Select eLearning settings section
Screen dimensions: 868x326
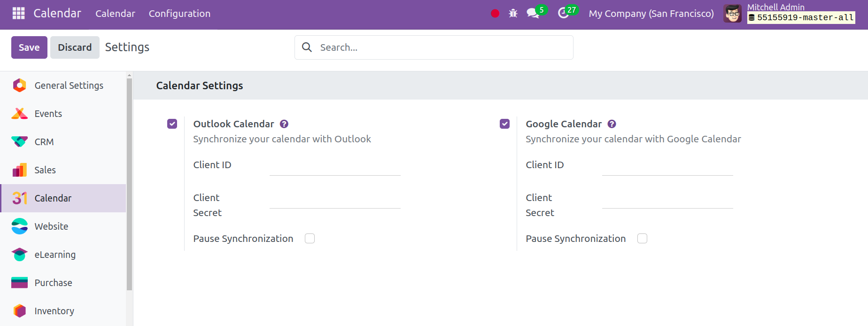63,255
